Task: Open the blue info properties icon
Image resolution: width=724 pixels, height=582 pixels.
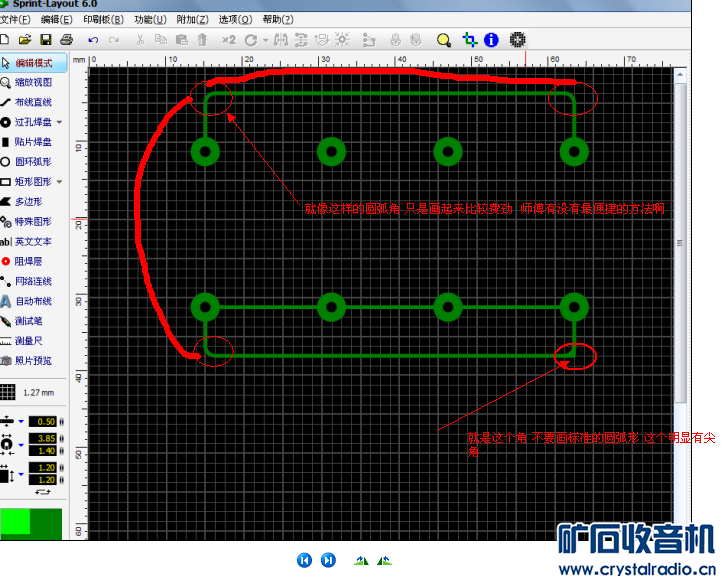Action: pos(491,40)
